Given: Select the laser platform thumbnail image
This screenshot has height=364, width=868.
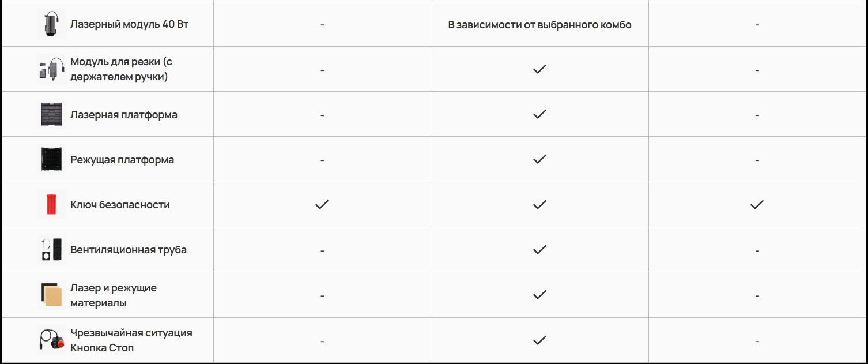Looking at the screenshot, I should [x=51, y=114].
